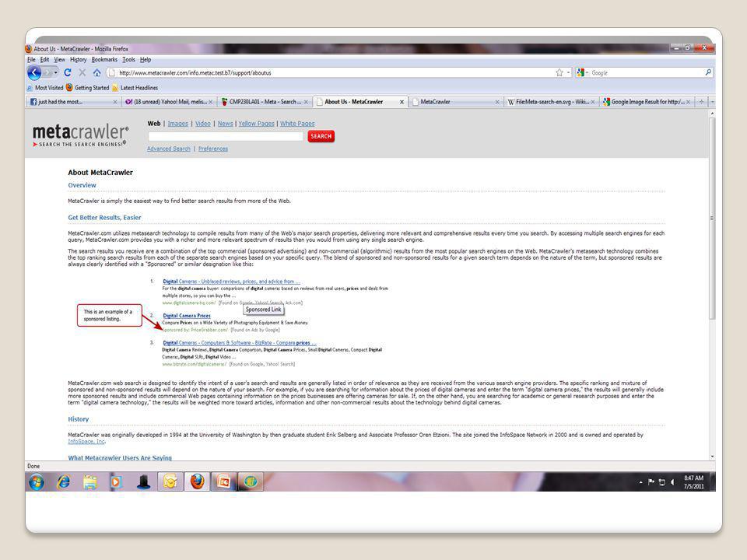Open Most Visited bookmarks folder
747x560 pixels.
pos(45,88)
